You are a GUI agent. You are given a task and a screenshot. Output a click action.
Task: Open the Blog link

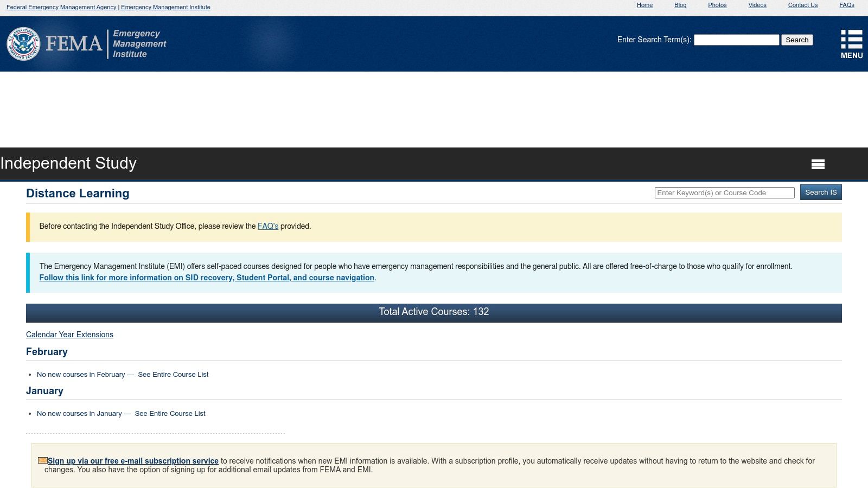coord(680,5)
